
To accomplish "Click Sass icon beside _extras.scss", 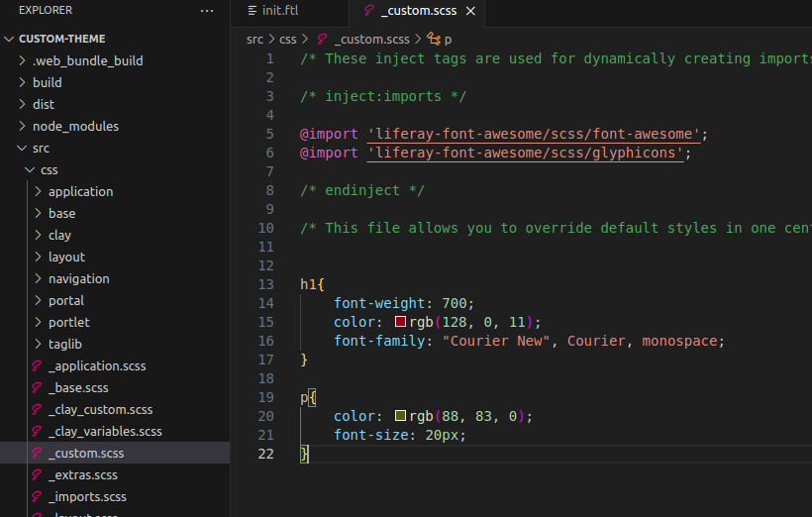I will pos(37,474).
